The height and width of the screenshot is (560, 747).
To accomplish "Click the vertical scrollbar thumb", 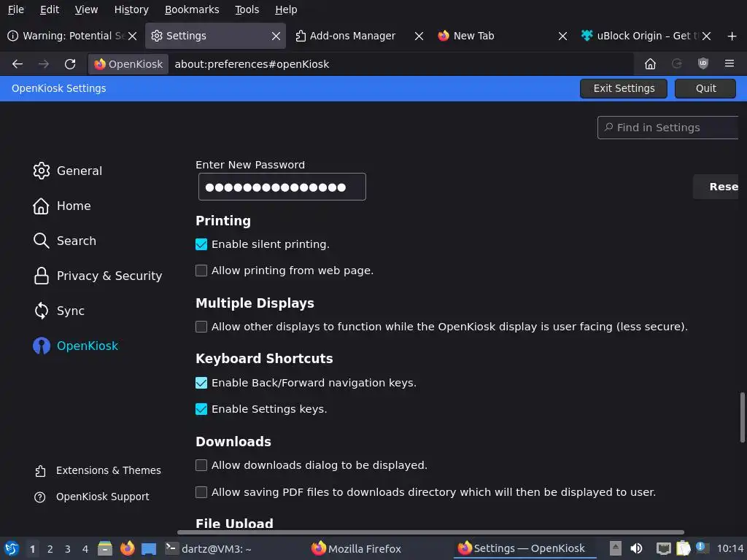I will pos(742,418).
